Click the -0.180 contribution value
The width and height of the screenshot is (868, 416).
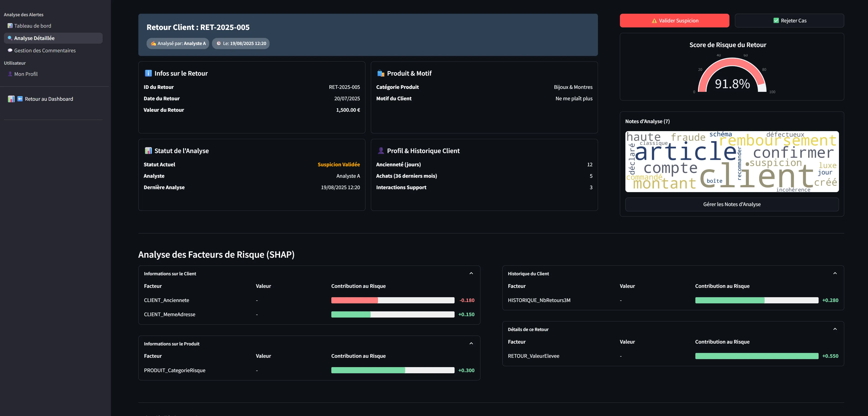point(467,300)
